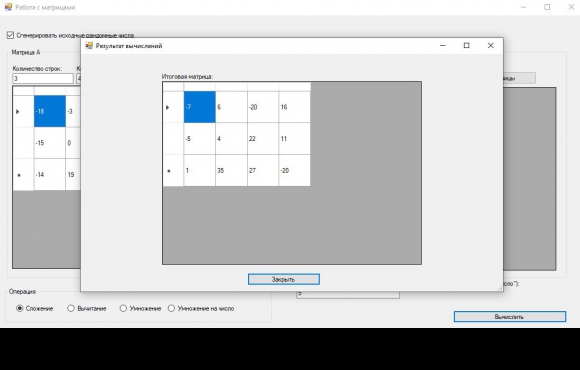Select the Сложение radio button
The image size is (580, 370).
click(x=20, y=308)
